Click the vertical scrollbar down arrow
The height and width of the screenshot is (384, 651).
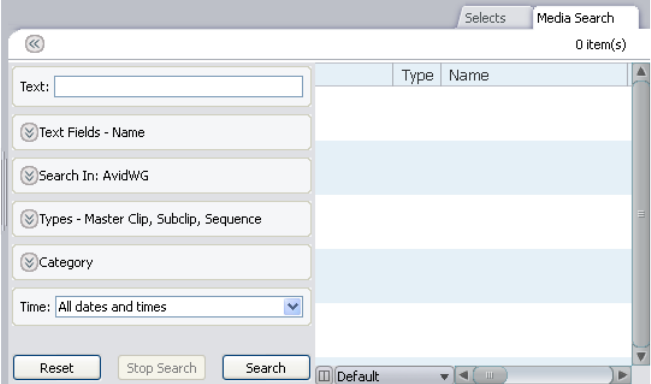641,357
